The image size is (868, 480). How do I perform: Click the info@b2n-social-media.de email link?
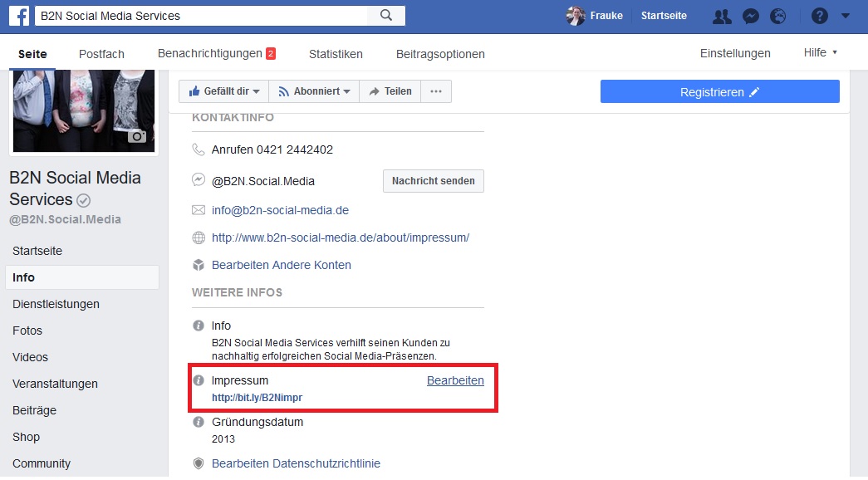pos(280,210)
